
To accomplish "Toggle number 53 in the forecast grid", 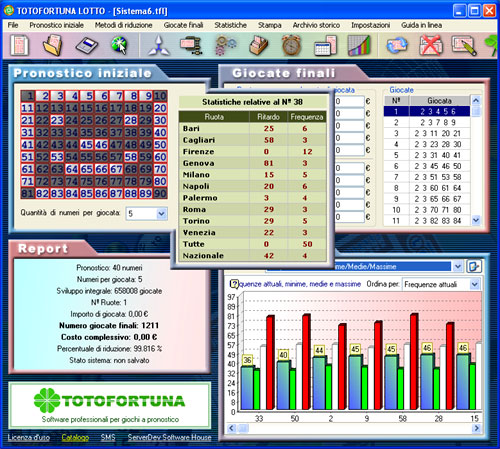I will 57,157.
